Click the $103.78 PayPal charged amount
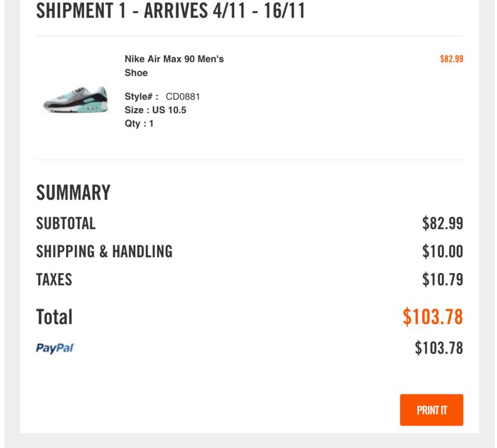Image resolution: width=497 pixels, height=448 pixels. (439, 347)
